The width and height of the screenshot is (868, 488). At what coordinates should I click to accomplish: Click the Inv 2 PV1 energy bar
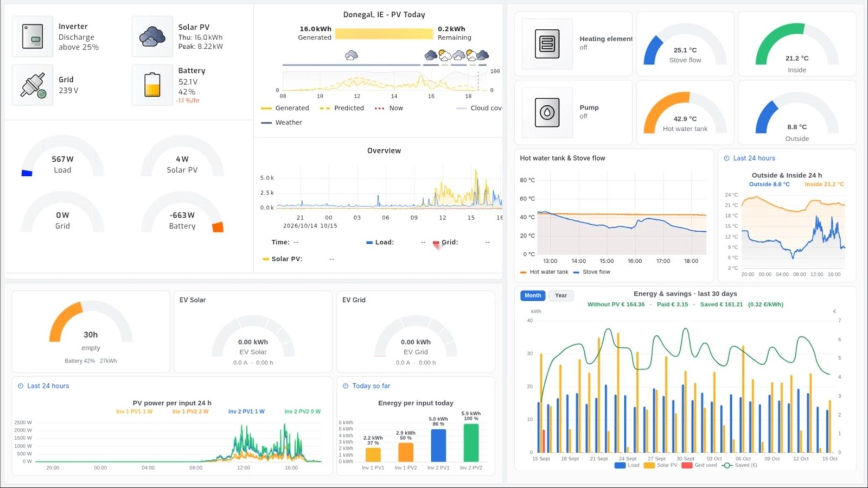[x=438, y=446]
